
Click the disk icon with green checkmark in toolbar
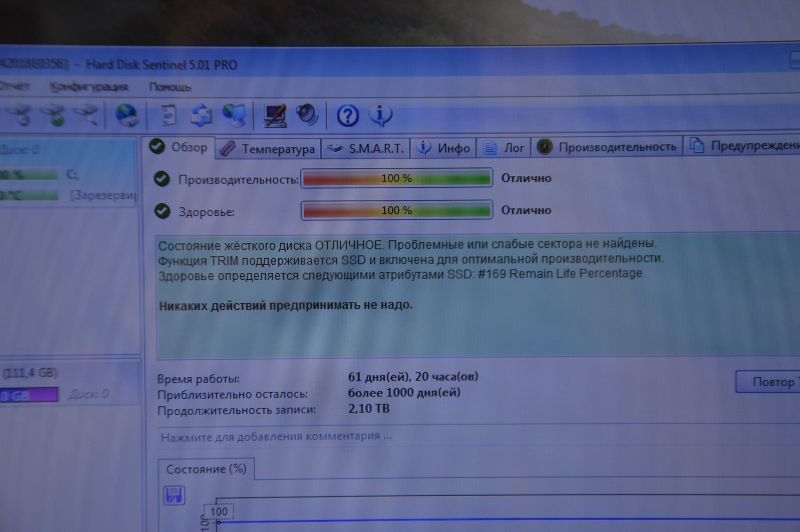pos(55,115)
